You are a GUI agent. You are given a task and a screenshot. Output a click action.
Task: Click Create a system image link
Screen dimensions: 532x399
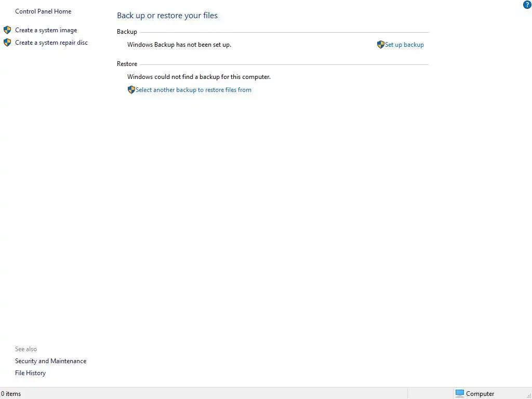(46, 30)
